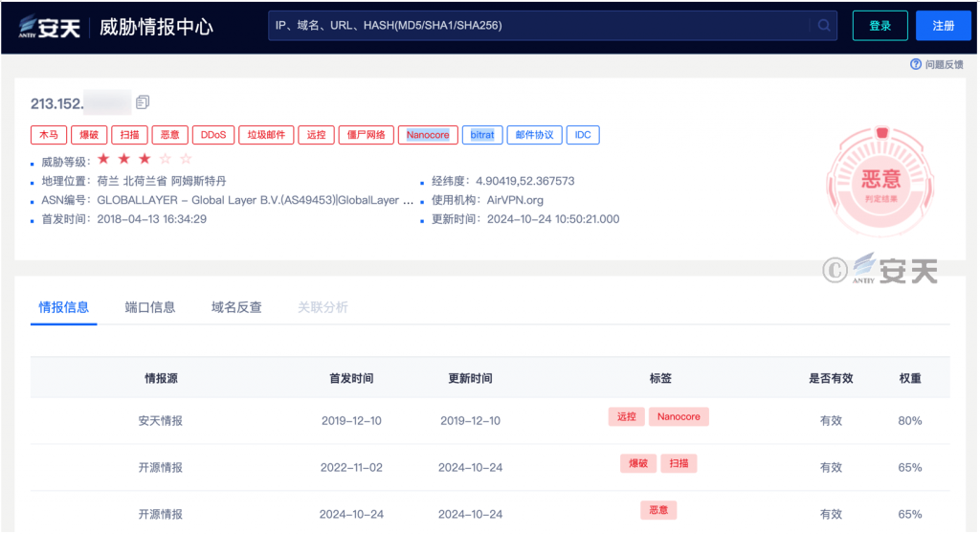The image size is (980, 535).
Task: Click the search magnifier icon
Action: click(x=823, y=26)
